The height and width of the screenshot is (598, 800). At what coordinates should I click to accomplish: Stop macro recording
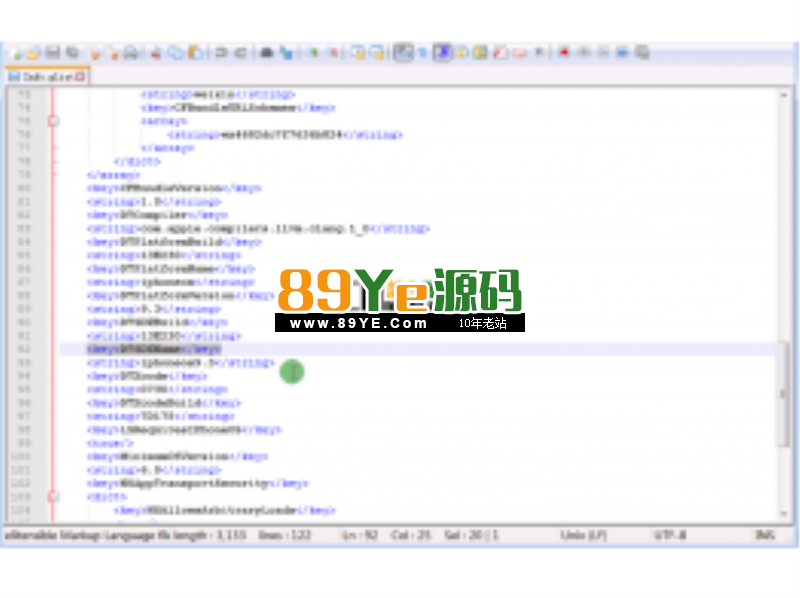584,53
